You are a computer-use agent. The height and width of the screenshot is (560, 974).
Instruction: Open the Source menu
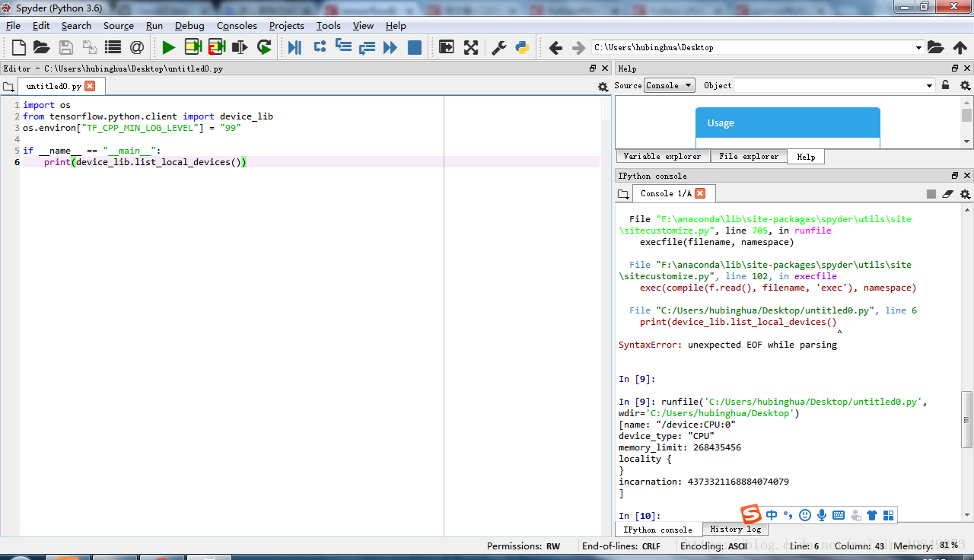119,26
